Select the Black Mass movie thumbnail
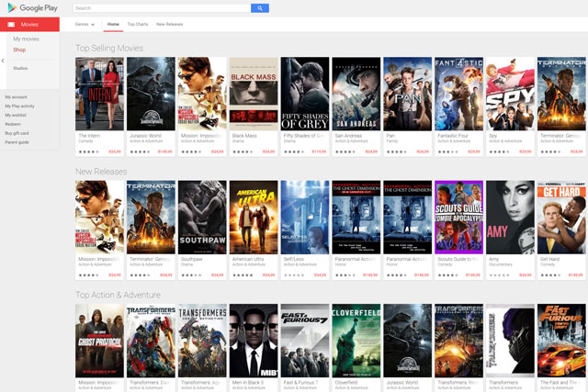Viewport: 588px width, 392px height. point(253,94)
